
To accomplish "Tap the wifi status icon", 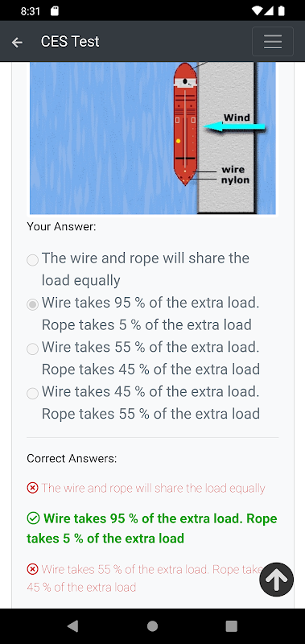I will (257, 10).
